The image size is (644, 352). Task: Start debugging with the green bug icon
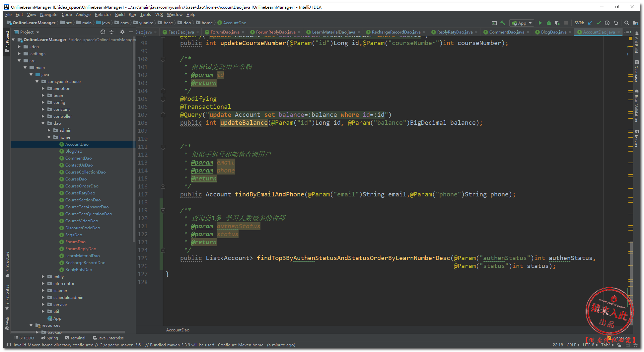tap(549, 23)
